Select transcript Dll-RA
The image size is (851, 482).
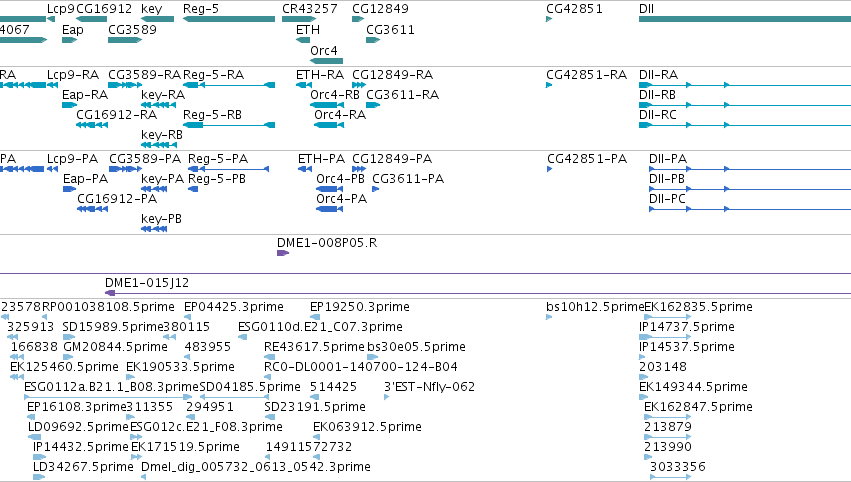[658, 75]
